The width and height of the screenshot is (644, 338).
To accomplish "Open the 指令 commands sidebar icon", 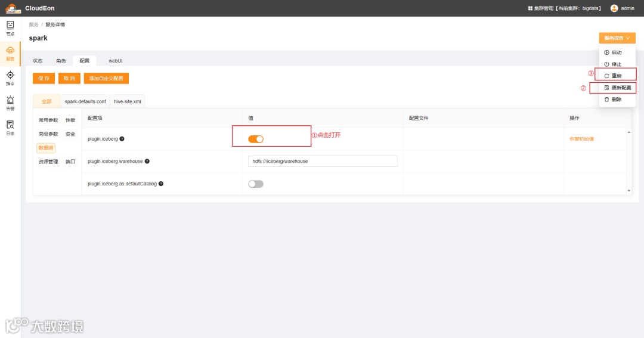I will [x=10, y=78].
